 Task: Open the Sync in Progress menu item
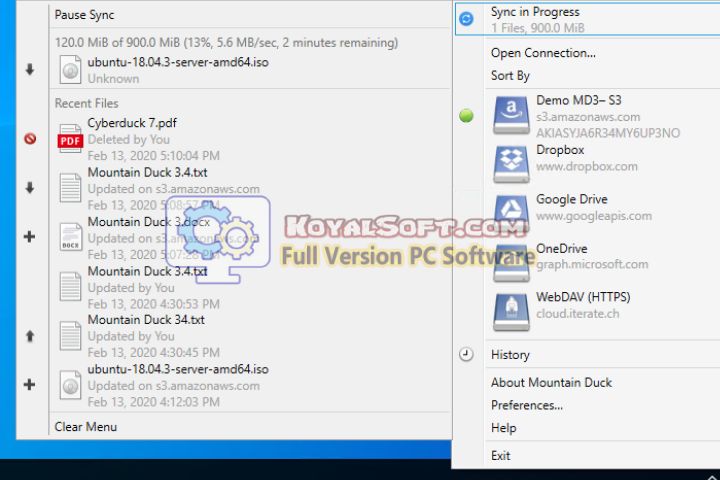pyautogui.click(x=588, y=19)
